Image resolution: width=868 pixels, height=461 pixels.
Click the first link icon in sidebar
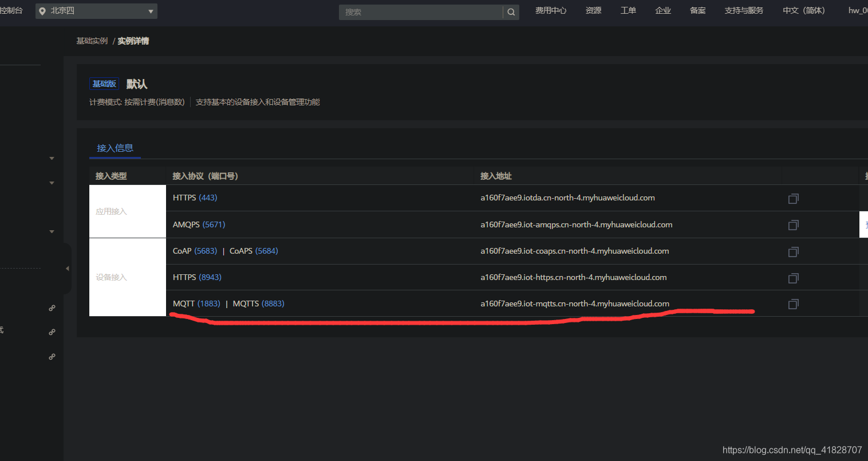coord(52,308)
